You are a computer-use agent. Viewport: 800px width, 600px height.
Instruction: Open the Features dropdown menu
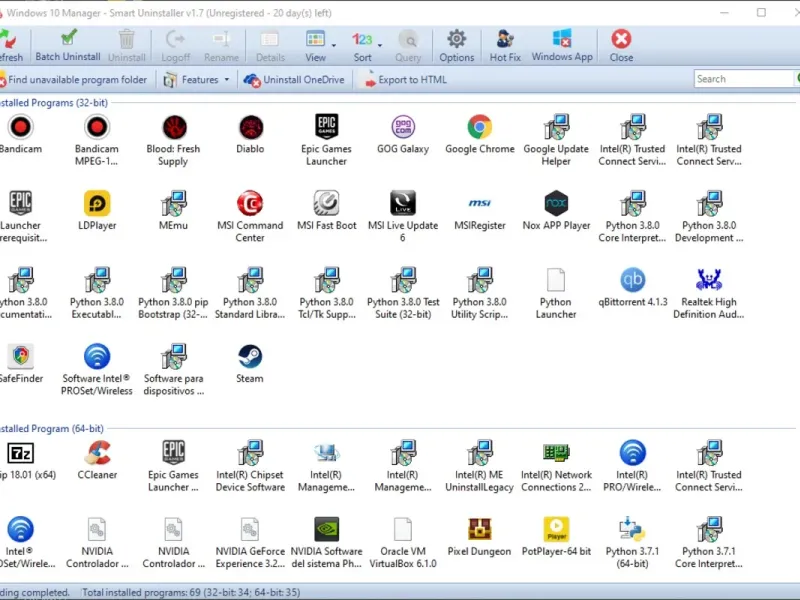coord(196,80)
